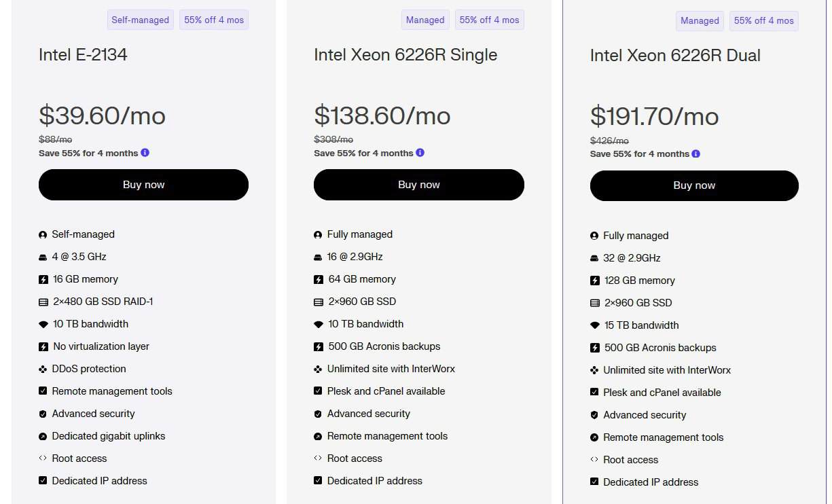Image resolution: width=832 pixels, height=504 pixels.
Task: Buy the Intel Xeon 6226R Dual plan
Action: click(x=694, y=185)
